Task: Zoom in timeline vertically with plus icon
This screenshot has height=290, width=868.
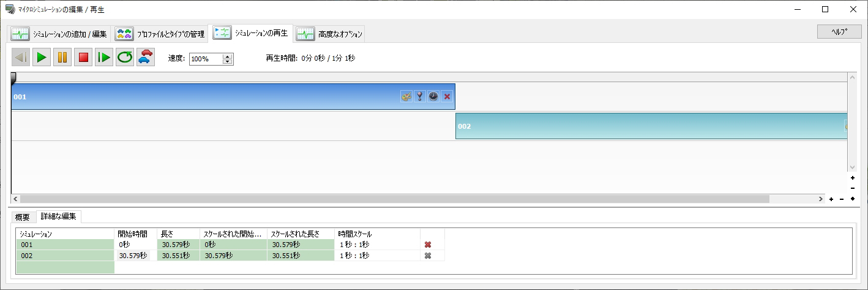Action: pyautogui.click(x=853, y=178)
